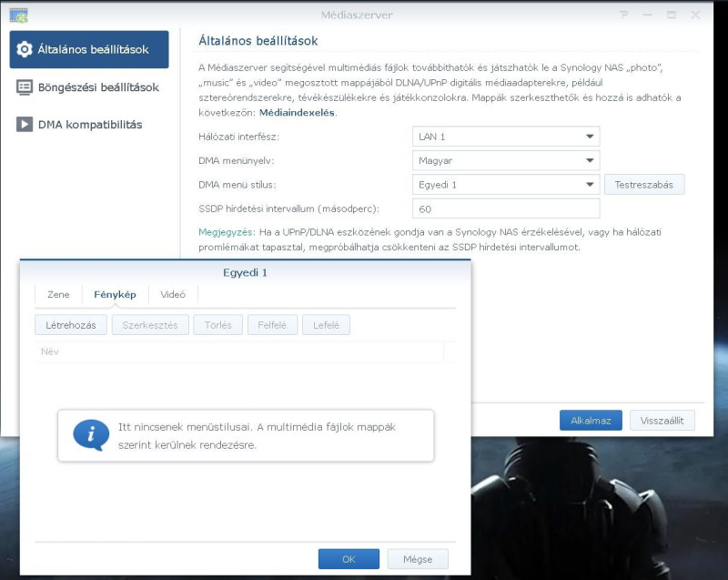Click Létrehozás to create menu style

[71, 325]
